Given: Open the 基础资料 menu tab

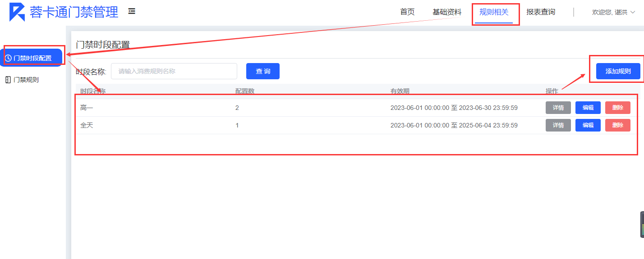Looking at the screenshot, I should [x=447, y=12].
